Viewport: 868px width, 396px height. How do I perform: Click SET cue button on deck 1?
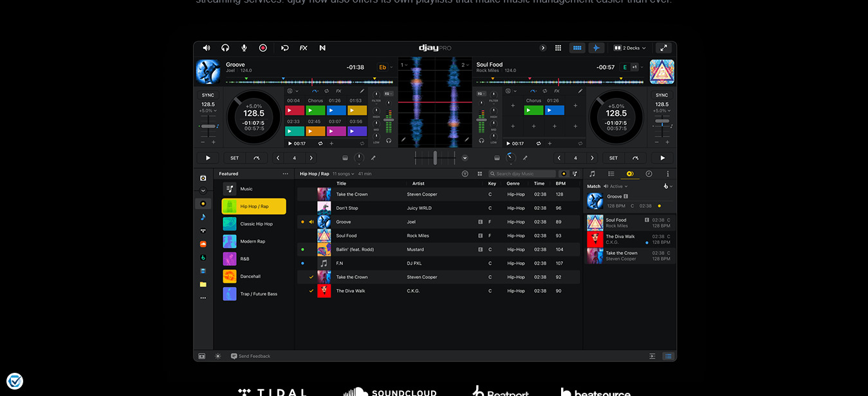click(234, 158)
